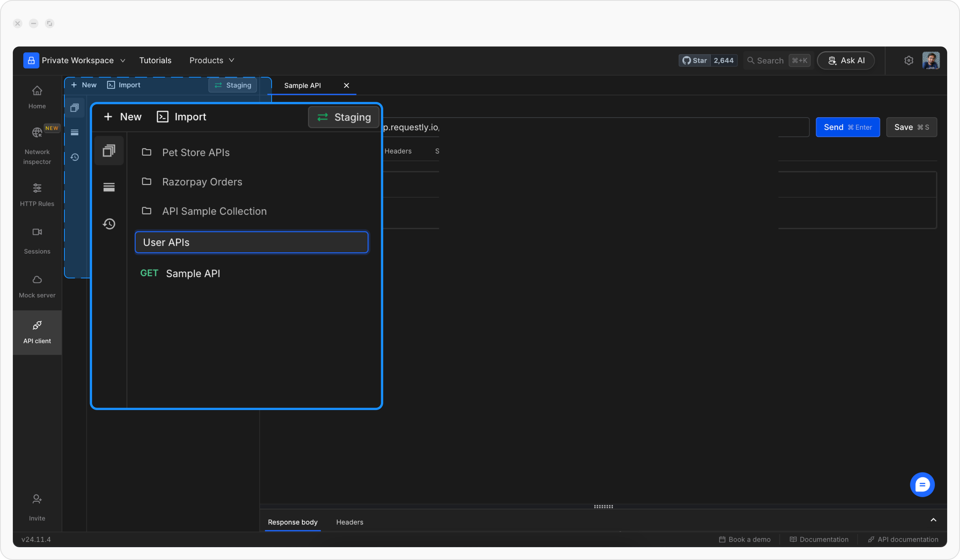The height and width of the screenshot is (560, 960).
Task: Switch to response Headers tab
Action: (350, 522)
